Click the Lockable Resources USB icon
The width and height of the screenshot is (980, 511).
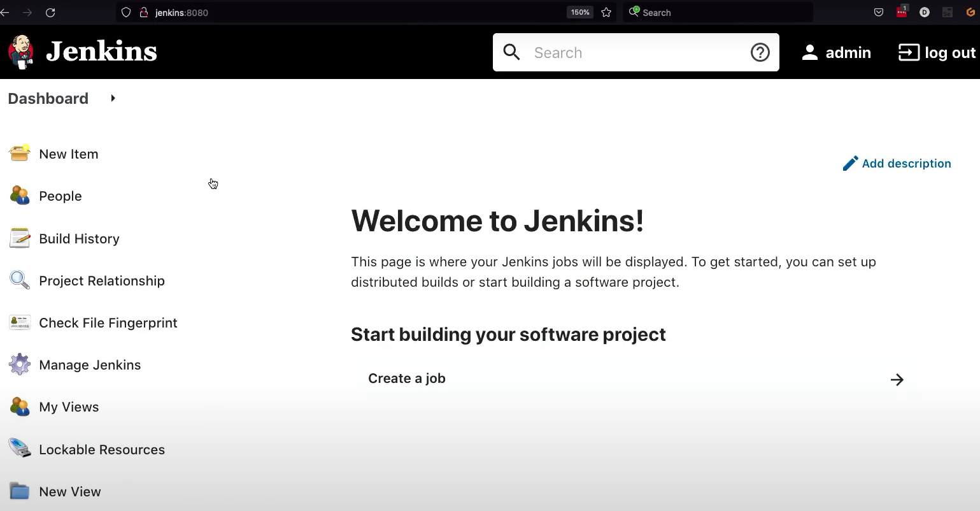(x=20, y=449)
